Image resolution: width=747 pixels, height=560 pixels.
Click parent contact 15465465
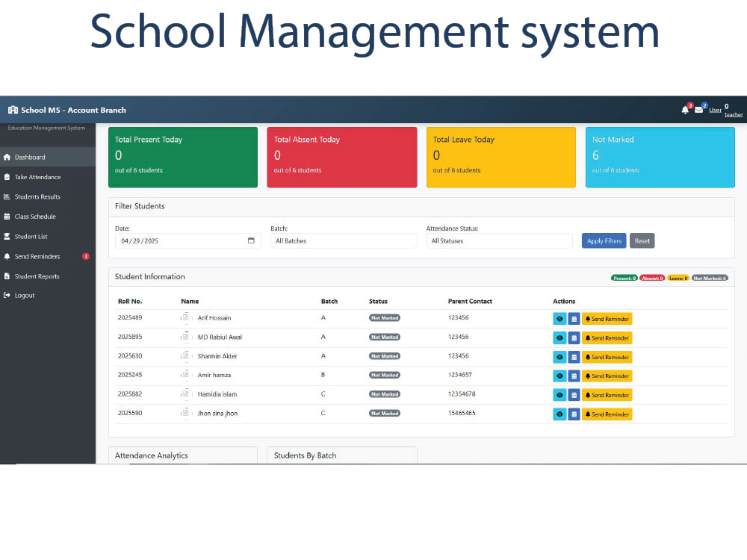[462, 413]
